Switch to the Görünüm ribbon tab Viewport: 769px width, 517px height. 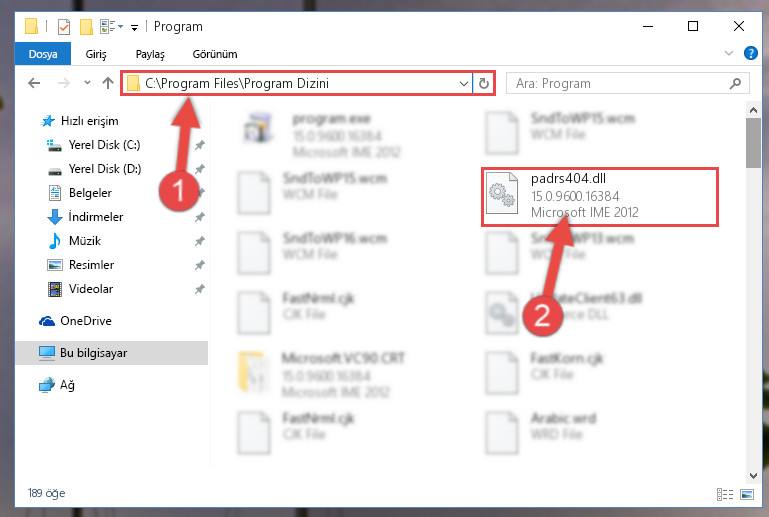coord(215,54)
